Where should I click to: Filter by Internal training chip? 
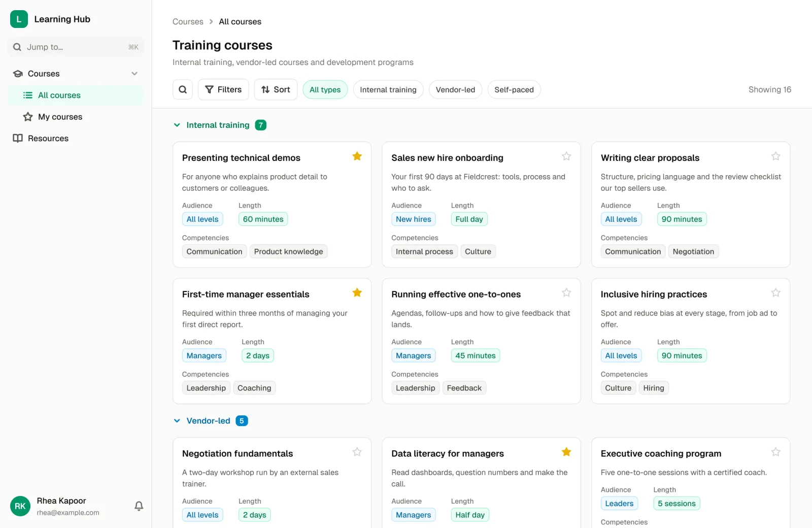pos(388,90)
